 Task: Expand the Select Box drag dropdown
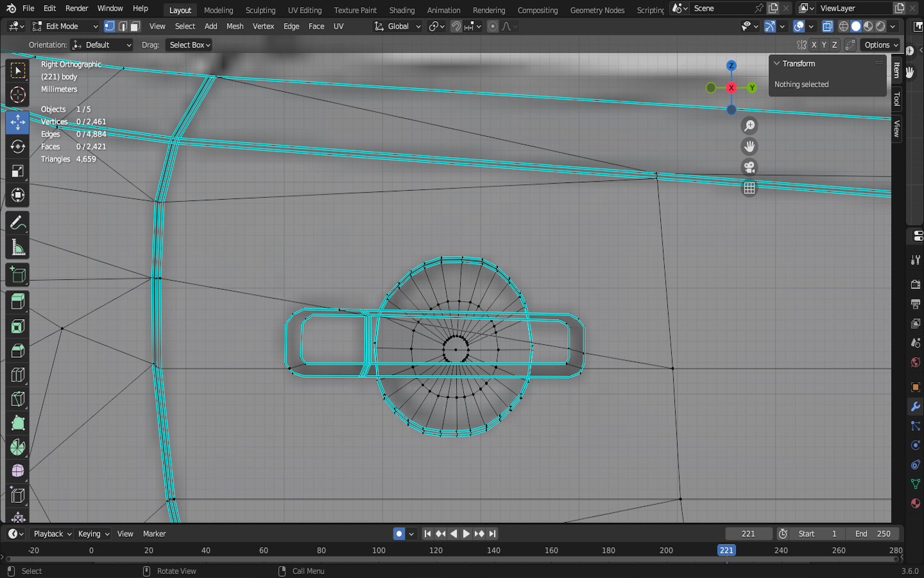(190, 45)
